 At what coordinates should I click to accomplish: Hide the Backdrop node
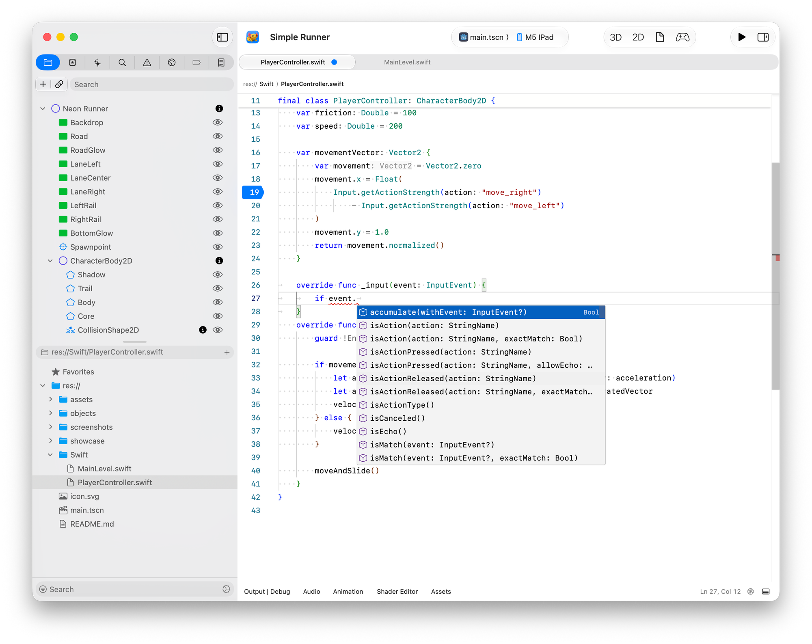point(218,123)
